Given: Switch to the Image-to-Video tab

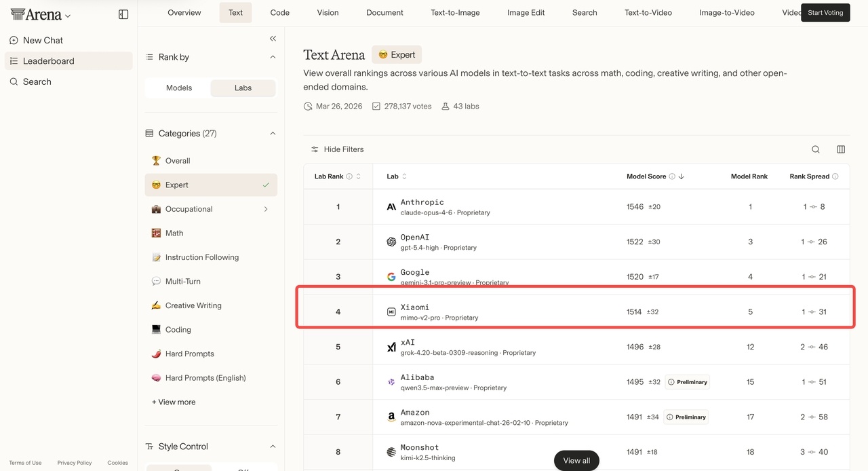Looking at the screenshot, I should pyautogui.click(x=727, y=13).
